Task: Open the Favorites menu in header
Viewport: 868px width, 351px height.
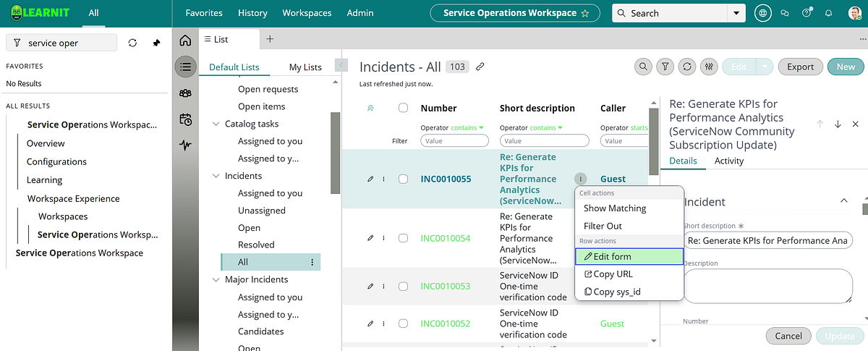Action: 204,13
